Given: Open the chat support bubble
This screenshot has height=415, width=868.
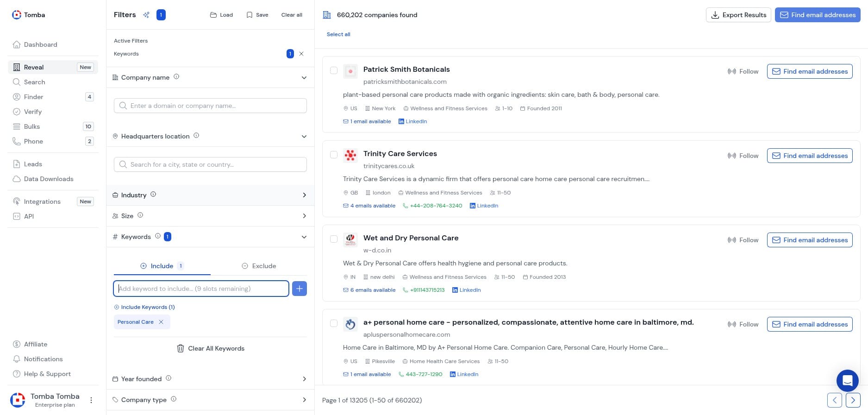Looking at the screenshot, I should pos(847,381).
